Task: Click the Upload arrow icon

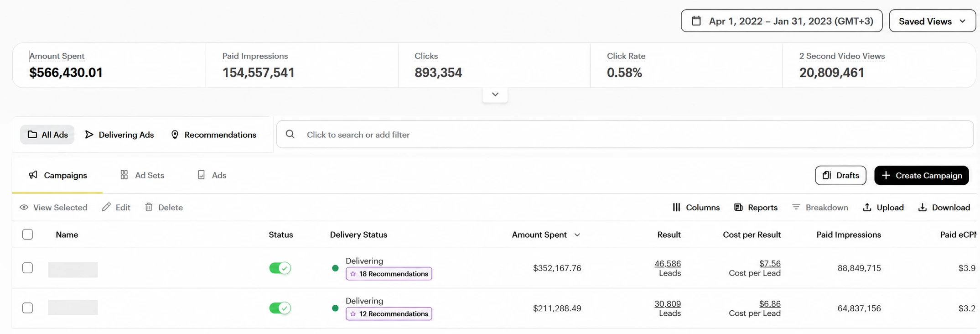Action: click(867, 207)
